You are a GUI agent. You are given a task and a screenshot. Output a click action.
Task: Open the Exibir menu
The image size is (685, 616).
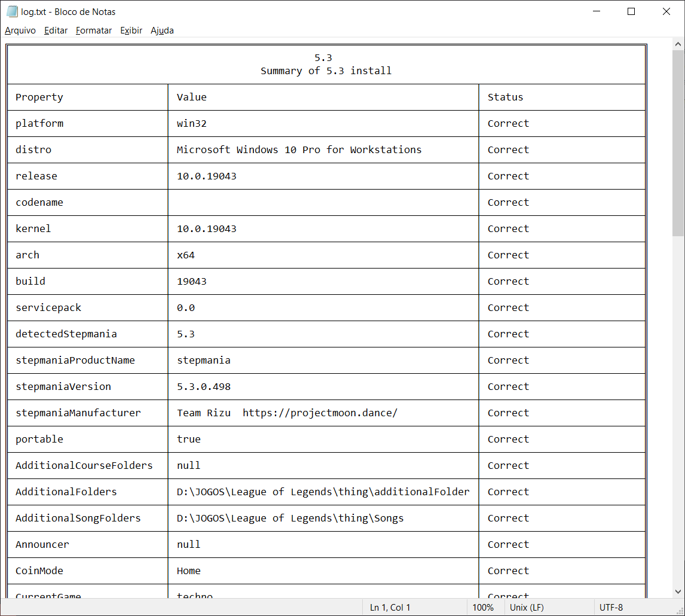[x=131, y=31]
